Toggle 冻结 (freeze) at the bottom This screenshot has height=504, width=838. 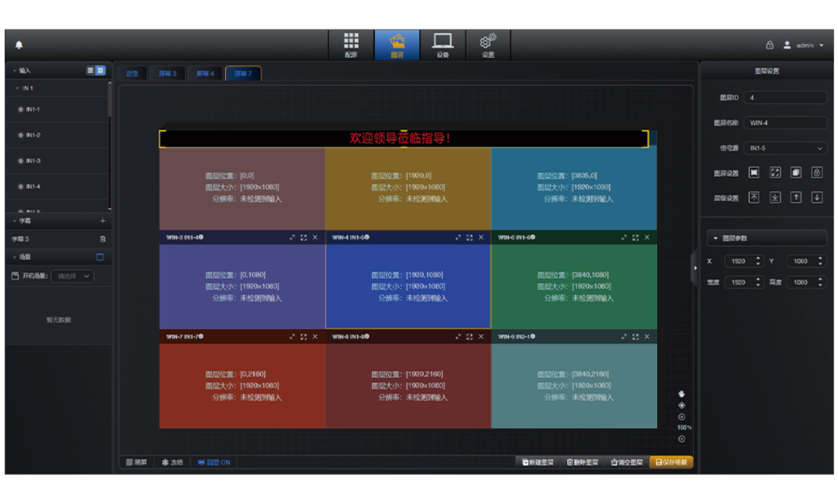172,462
